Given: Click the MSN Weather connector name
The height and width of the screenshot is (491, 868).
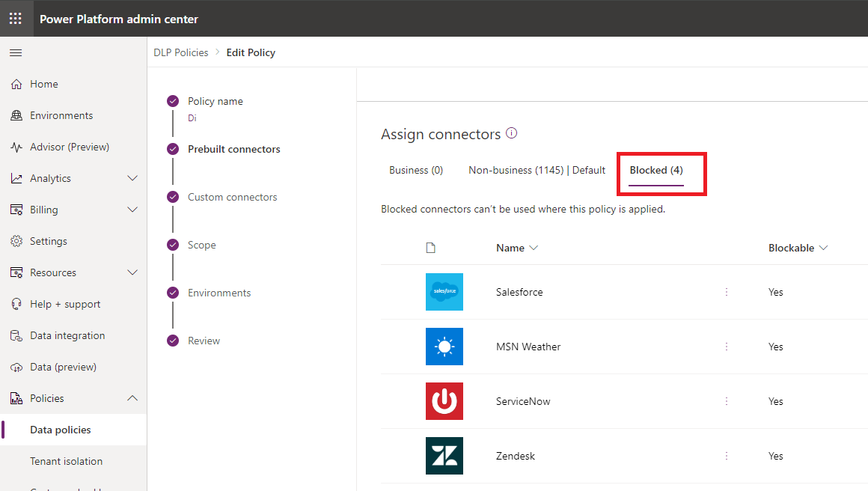Looking at the screenshot, I should point(528,347).
